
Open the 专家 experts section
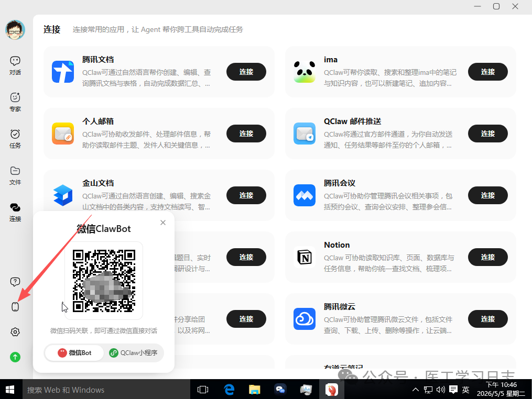(15, 102)
